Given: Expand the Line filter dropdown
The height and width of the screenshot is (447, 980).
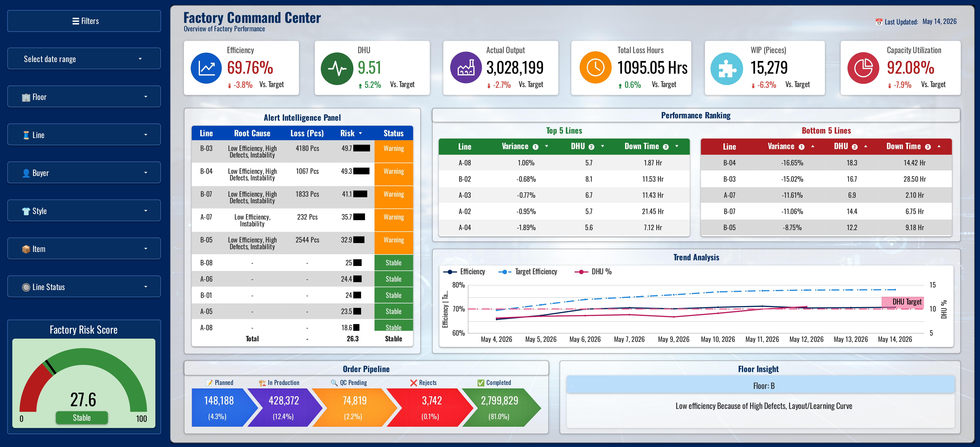Looking at the screenshot, I should click(x=84, y=135).
